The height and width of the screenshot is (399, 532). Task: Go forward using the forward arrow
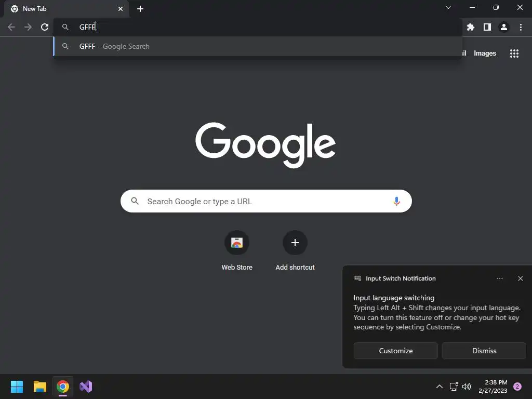[28, 27]
